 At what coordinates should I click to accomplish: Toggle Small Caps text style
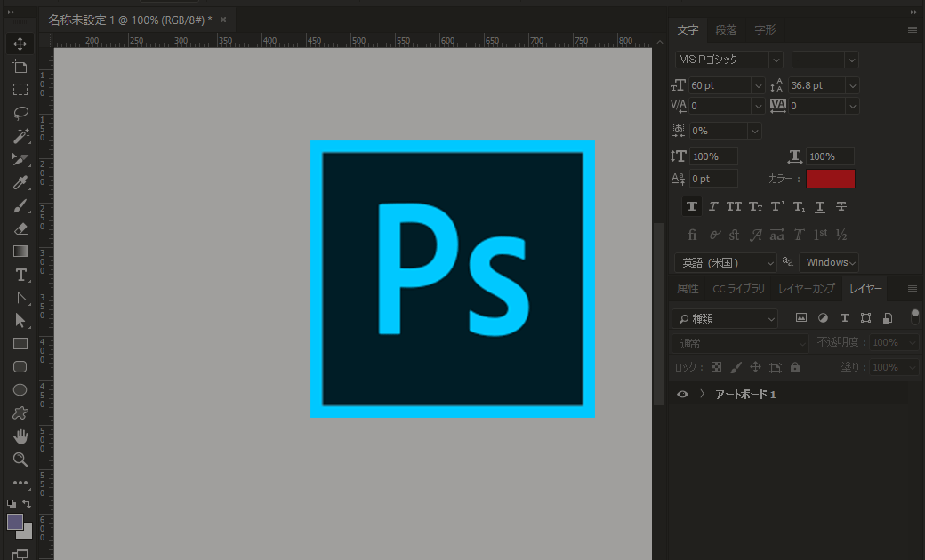pos(756,206)
